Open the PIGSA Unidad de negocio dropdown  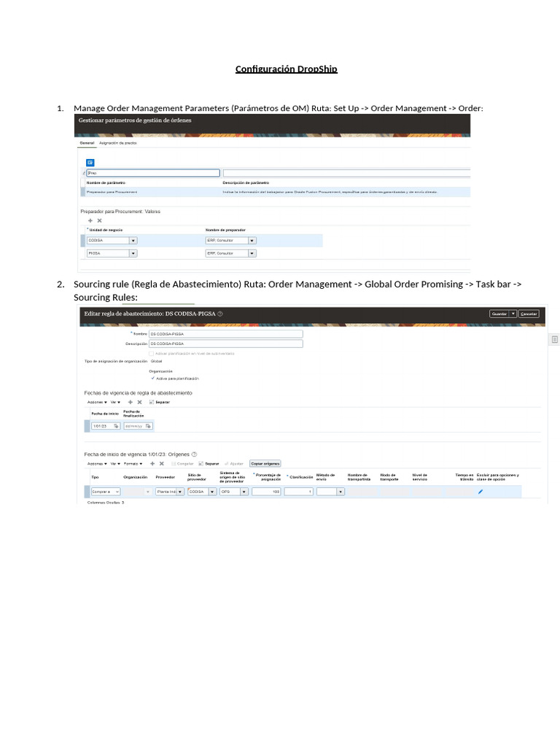tap(133, 253)
